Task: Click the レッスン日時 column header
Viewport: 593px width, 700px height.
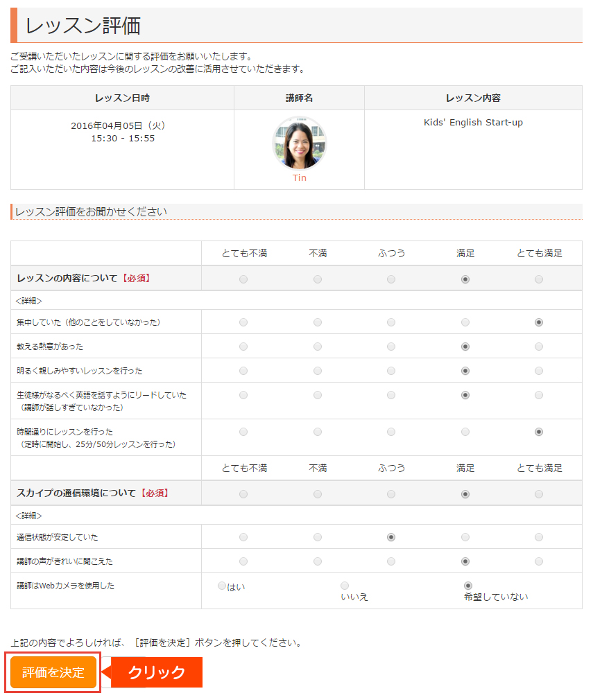Action: click(x=123, y=98)
